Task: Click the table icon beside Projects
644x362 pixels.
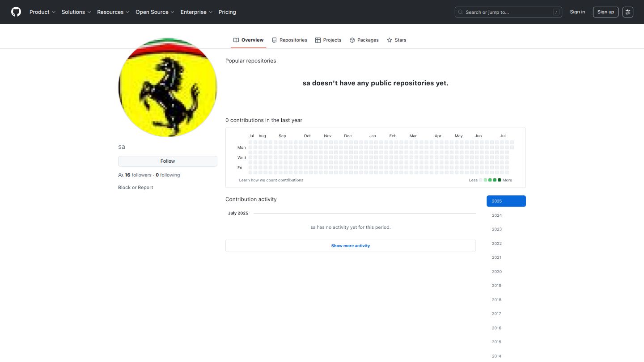Action: click(x=318, y=40)
